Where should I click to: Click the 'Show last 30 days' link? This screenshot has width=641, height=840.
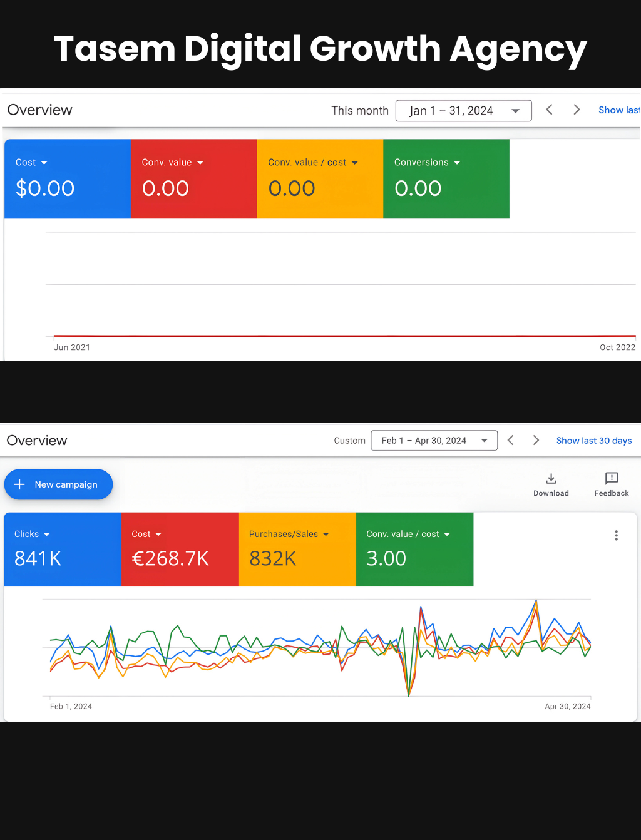594,441
